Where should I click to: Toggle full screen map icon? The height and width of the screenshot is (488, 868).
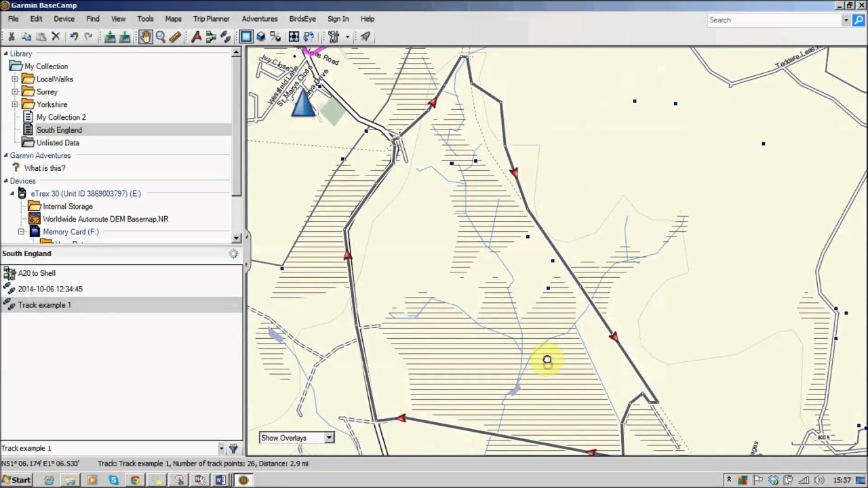coord(294,37)
